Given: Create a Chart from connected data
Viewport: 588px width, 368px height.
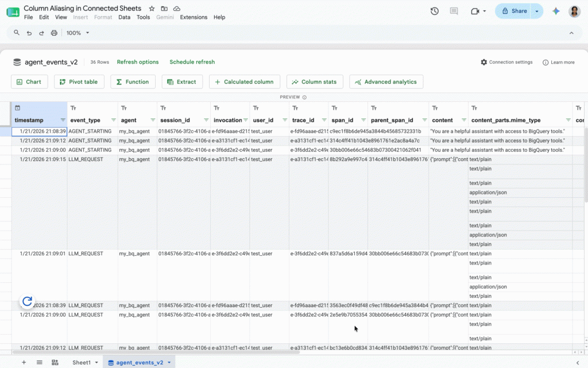Looking at the screenshot, I should click(29, 82).
